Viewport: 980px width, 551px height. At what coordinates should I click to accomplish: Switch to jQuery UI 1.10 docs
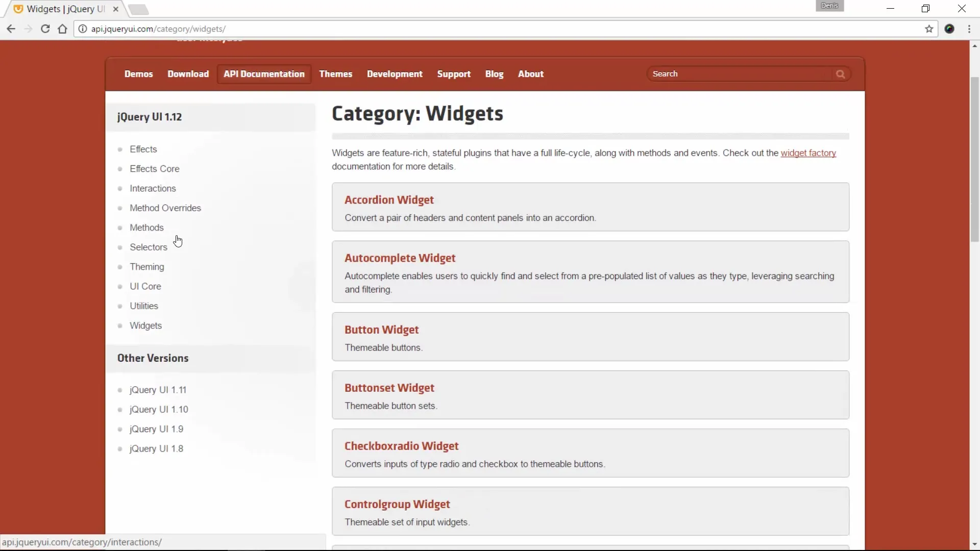[x=159, y=410]
